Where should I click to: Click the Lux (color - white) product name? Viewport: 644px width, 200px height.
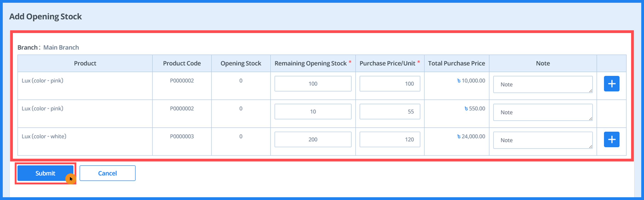[x=44, y=136]
